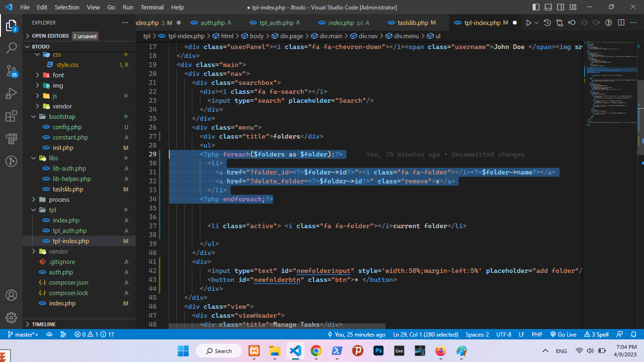644x362 pixels.
Task: Click the LF line ending selector
Action: (522, 334)
